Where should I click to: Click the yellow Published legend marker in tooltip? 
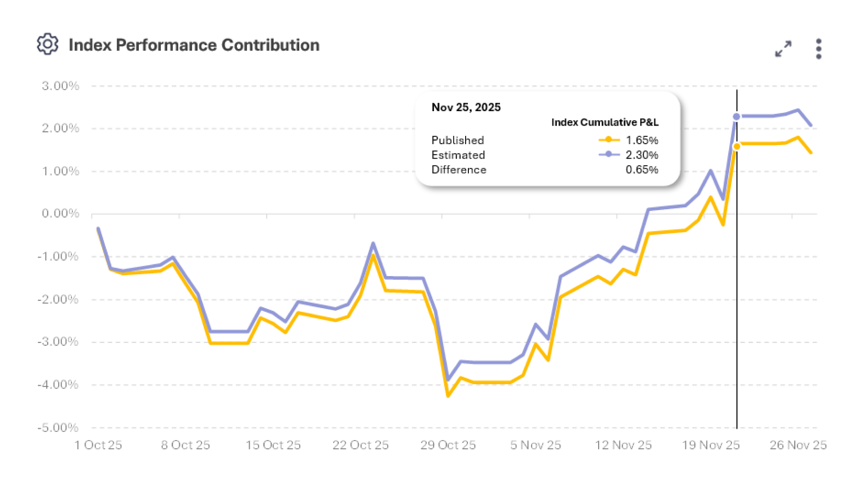[x=609, y=140]
